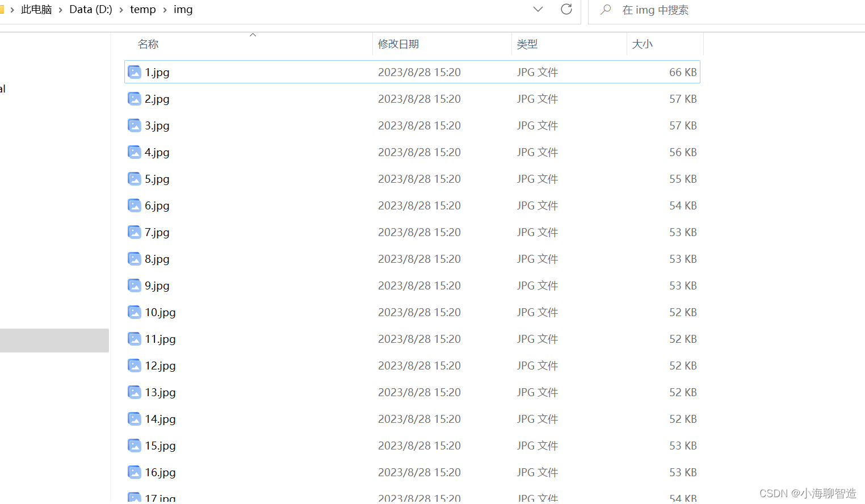Click the 52 KB size of 14.jpg
Screen dimensions: 865x504
[x=683, y=419]
